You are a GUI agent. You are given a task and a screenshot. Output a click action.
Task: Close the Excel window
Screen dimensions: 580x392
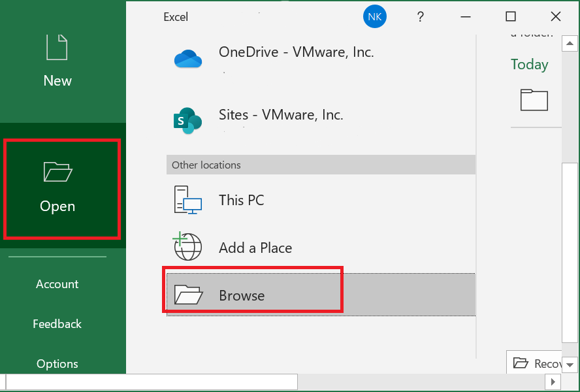click(x=556, y=16)
